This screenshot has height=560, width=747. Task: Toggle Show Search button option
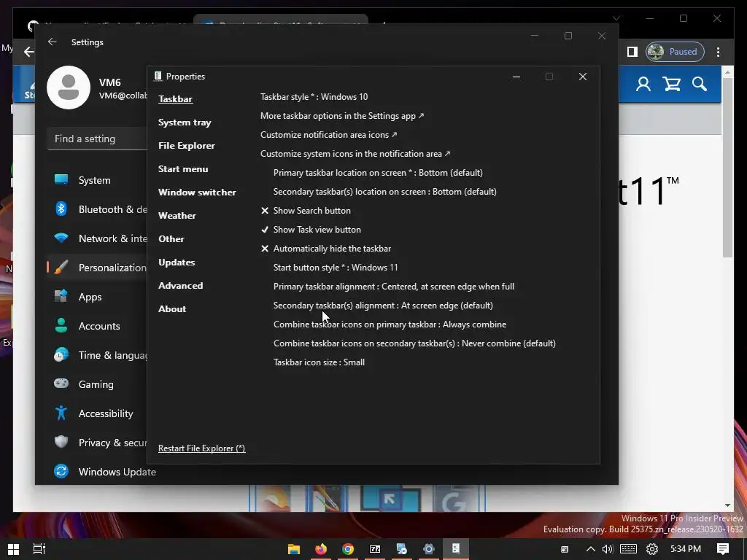(x=306, y=211)
